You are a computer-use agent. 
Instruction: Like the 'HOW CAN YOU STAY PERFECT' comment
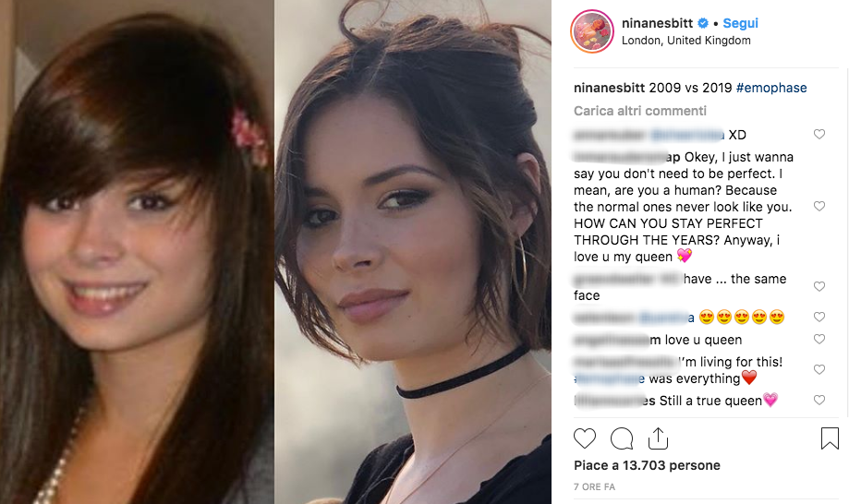point(819,206)
